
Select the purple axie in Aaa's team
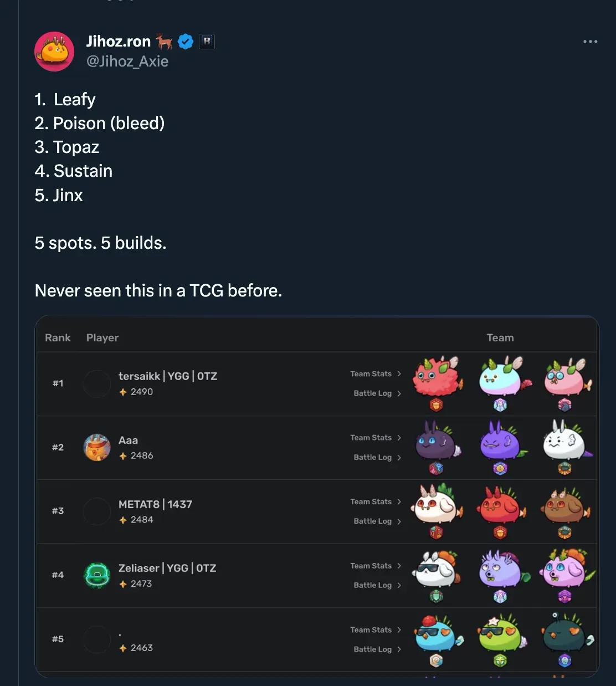tap(500, 441)
